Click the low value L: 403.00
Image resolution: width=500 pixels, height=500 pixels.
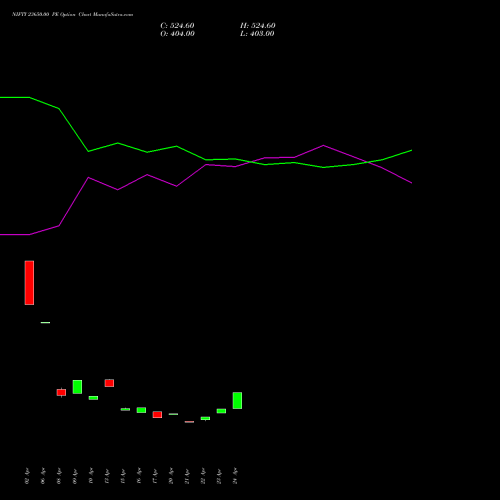(x=257, y=34)
